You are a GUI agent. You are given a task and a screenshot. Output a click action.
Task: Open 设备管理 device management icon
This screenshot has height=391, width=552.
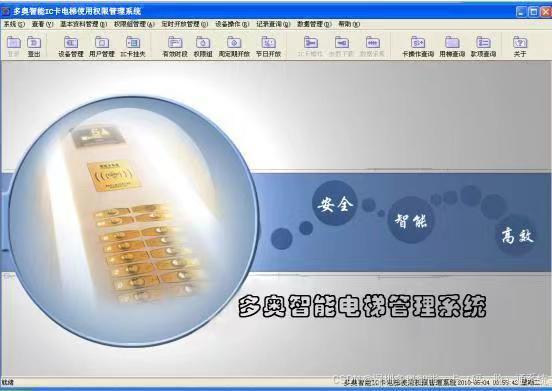tap(71, 46)
